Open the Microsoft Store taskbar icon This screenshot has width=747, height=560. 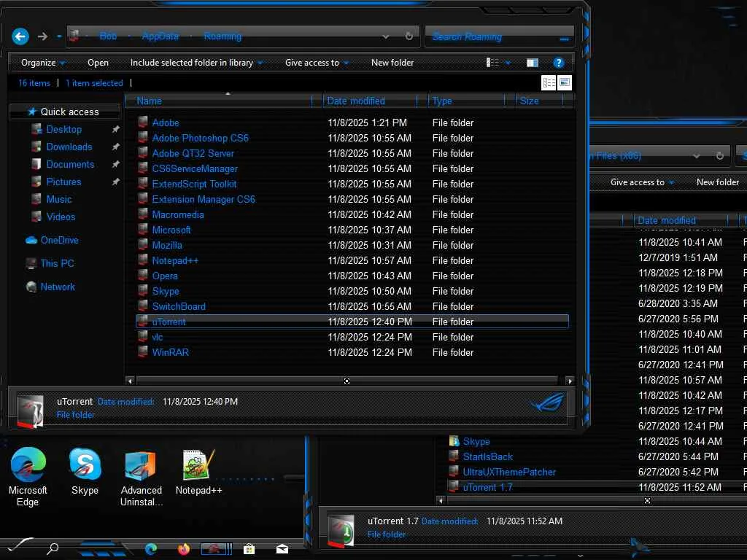click(249, 549)
